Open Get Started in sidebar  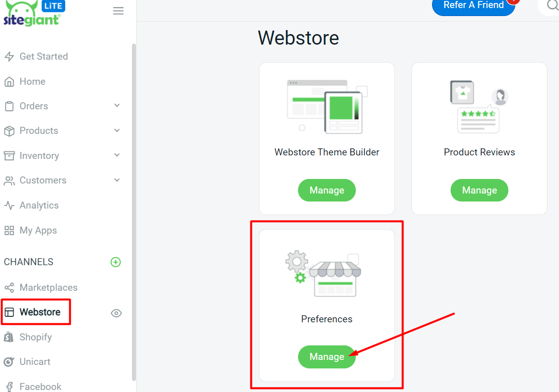[x=43, y=57]
